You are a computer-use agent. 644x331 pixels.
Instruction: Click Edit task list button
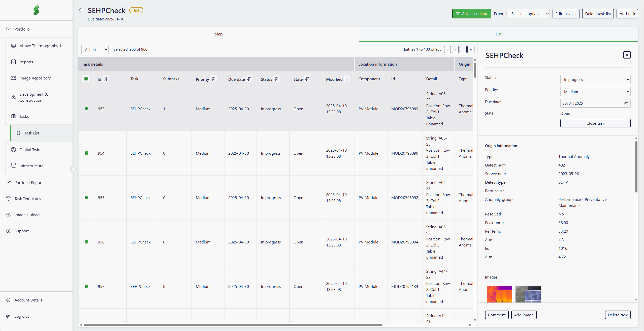click(566, 14)
